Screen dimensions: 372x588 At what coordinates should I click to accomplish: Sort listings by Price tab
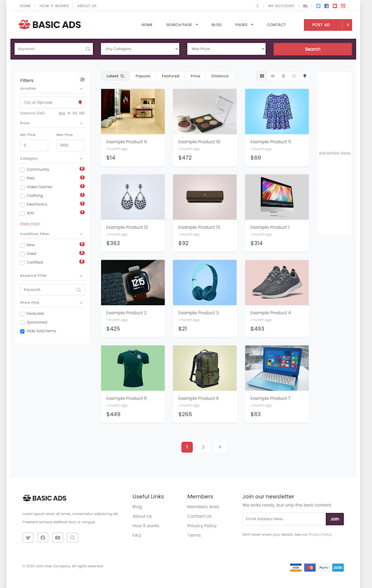click(x=195, y=75)
